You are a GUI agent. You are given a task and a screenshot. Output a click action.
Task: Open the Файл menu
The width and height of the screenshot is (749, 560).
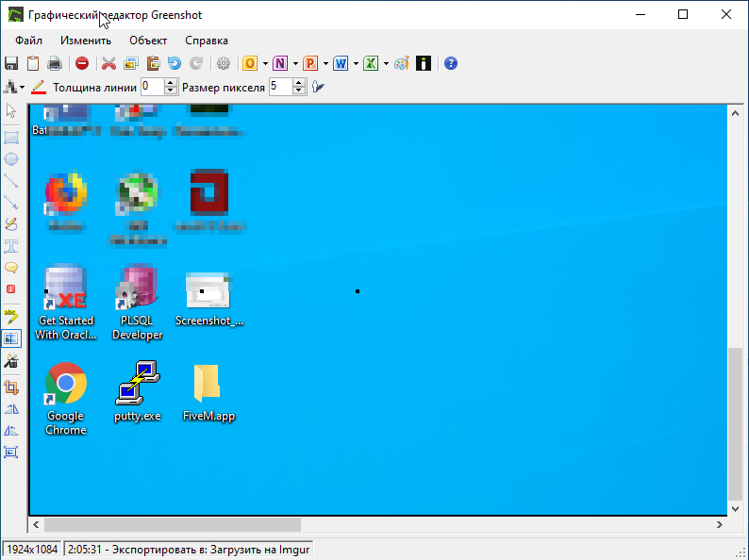click(28, 41)
